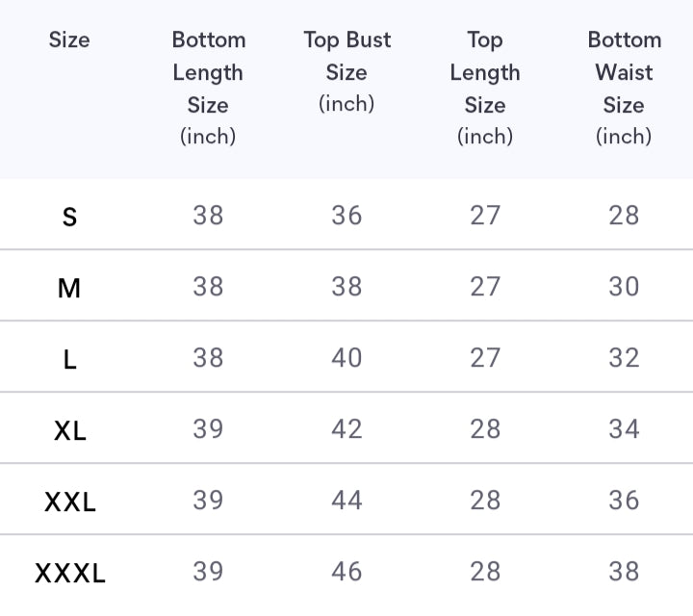Select the XXL size row label
Viewport: 693px width, 616px height.
click(x=69, y=501)
